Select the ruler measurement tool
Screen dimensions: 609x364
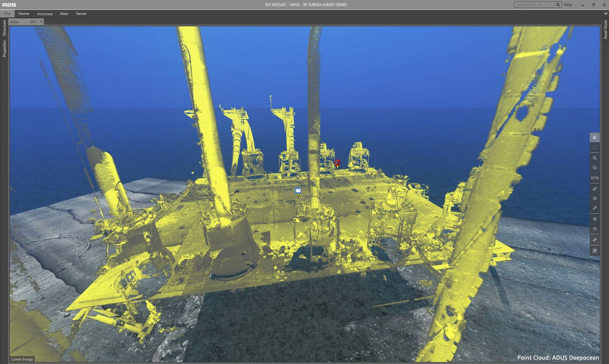coord(594,208)
